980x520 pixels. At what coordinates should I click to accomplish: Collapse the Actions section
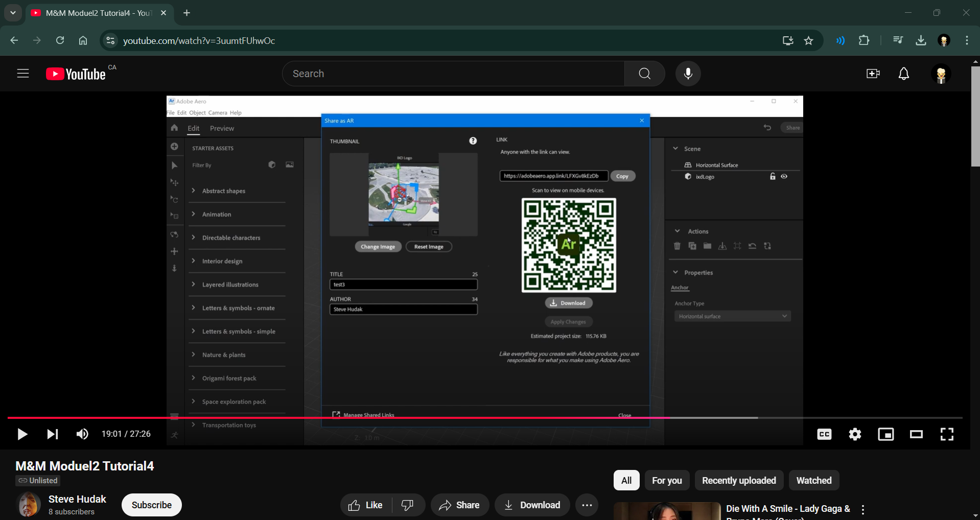coord(678,230)
